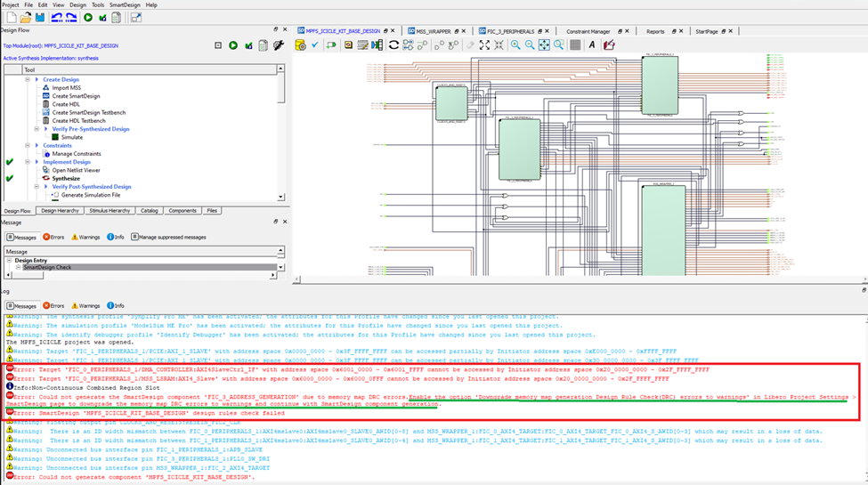Viewport: 868px width, 485px height.
Task: Click Manage Constraints in Design Flow
Action: 77,153
